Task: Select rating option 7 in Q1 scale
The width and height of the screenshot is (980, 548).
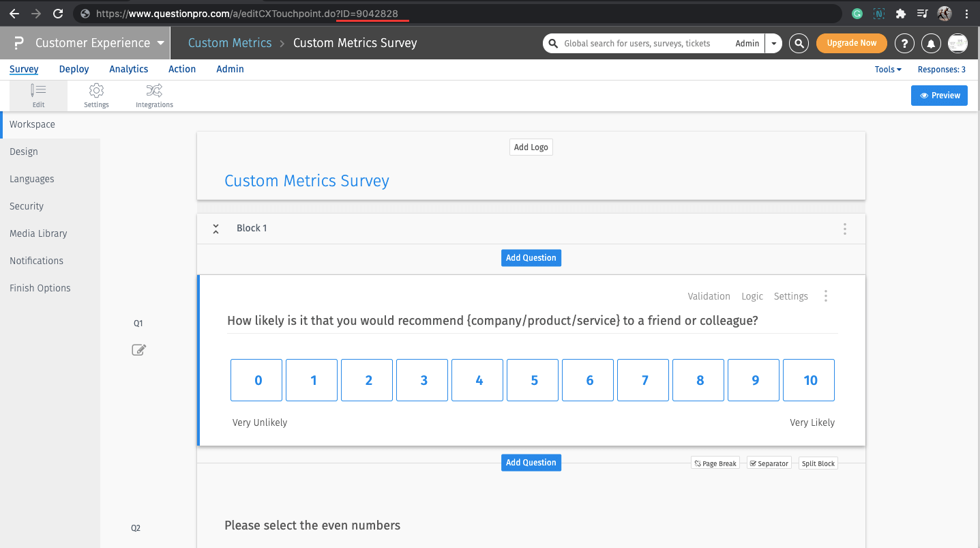Action: (642, 380)
